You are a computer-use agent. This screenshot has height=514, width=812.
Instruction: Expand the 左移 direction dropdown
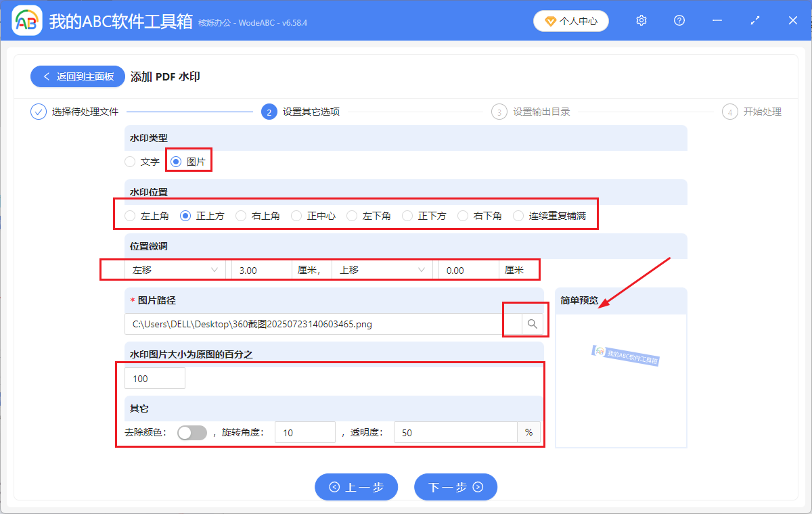point(175,270)
